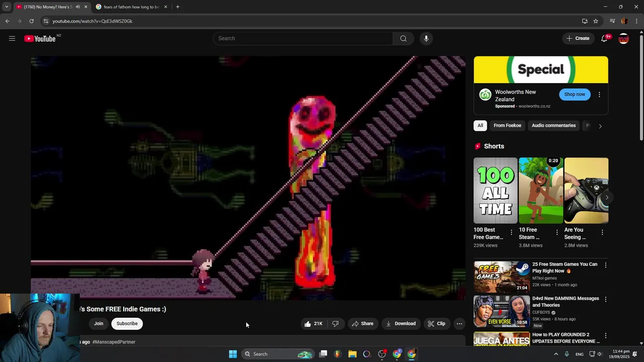Open browser media controls icon
644x362 pixels.
pos(612,21)
